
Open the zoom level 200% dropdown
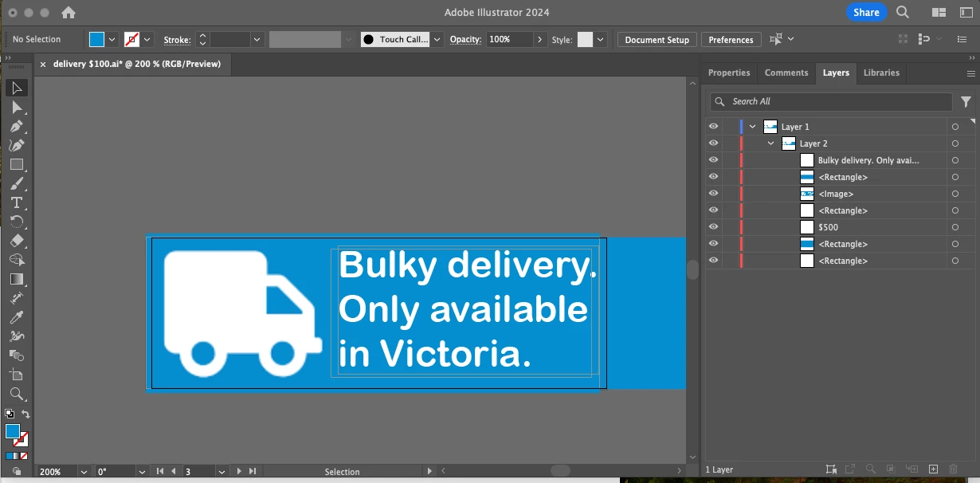[x=84, y=472]
